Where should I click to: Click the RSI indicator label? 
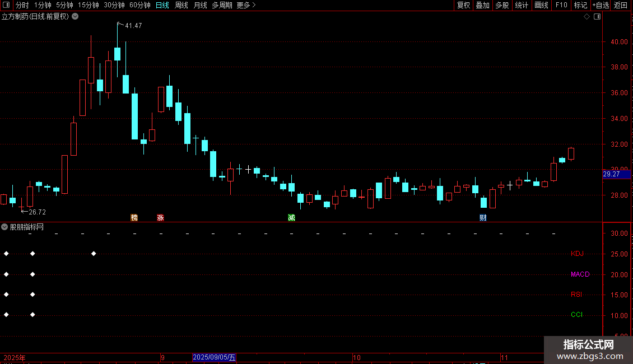(576, 294)
